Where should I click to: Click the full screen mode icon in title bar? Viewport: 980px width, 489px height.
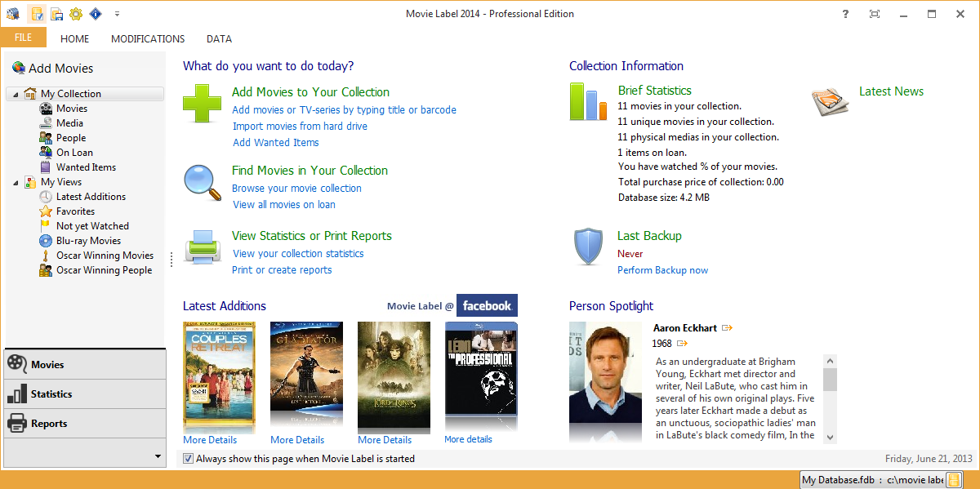click(875, 14)
